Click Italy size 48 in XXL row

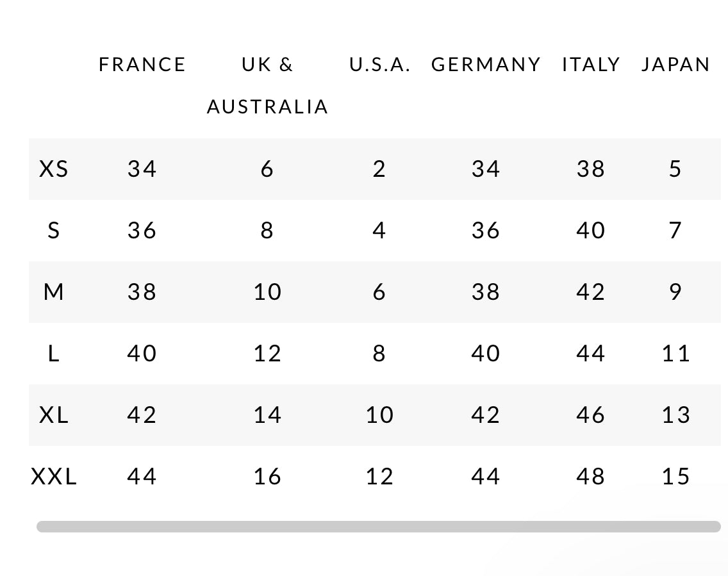(591, 477)
